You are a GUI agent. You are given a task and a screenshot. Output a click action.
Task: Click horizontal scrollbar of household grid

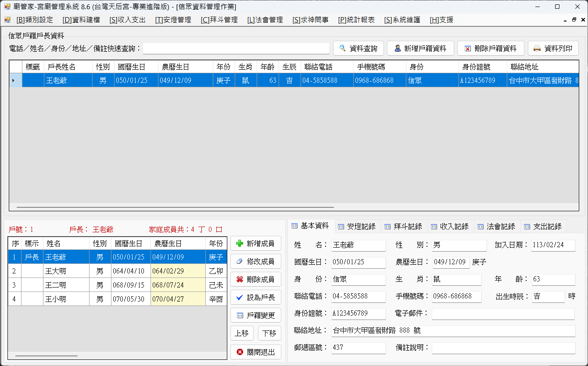[x=175, y=207]
